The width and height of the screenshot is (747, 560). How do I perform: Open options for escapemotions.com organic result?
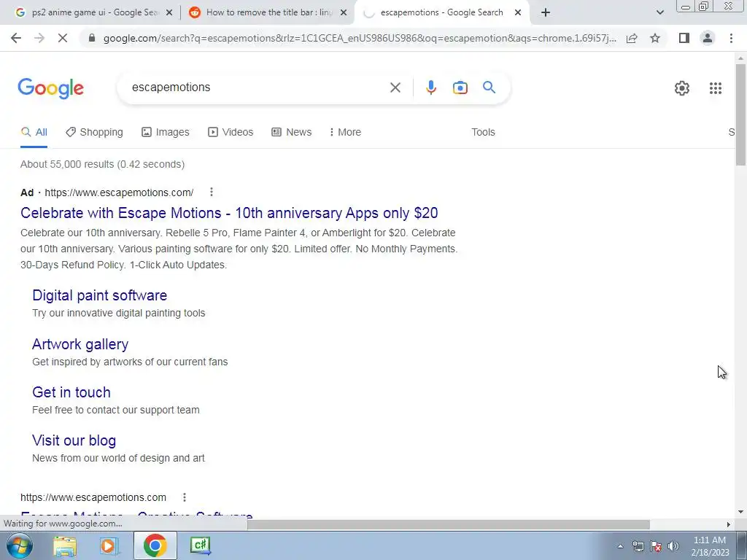[x=185, y=497]
